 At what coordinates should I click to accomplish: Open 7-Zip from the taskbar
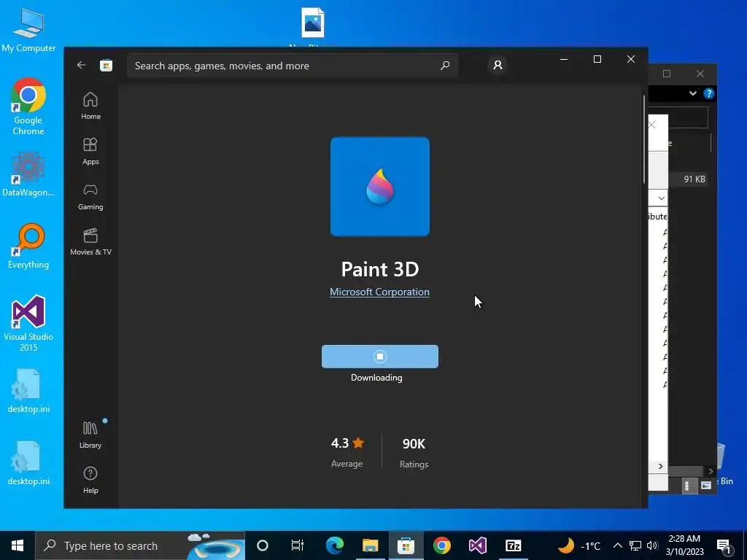point(513,545)
